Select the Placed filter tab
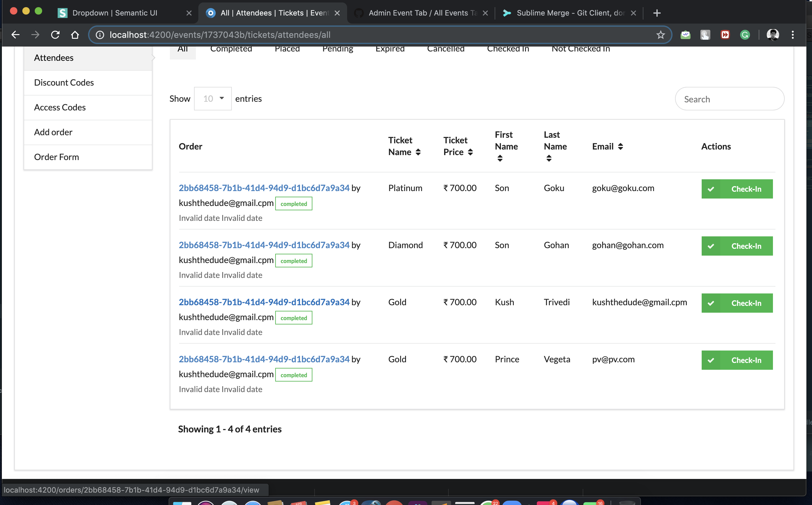This screenshot has height=505, width=812. (287, 49)
